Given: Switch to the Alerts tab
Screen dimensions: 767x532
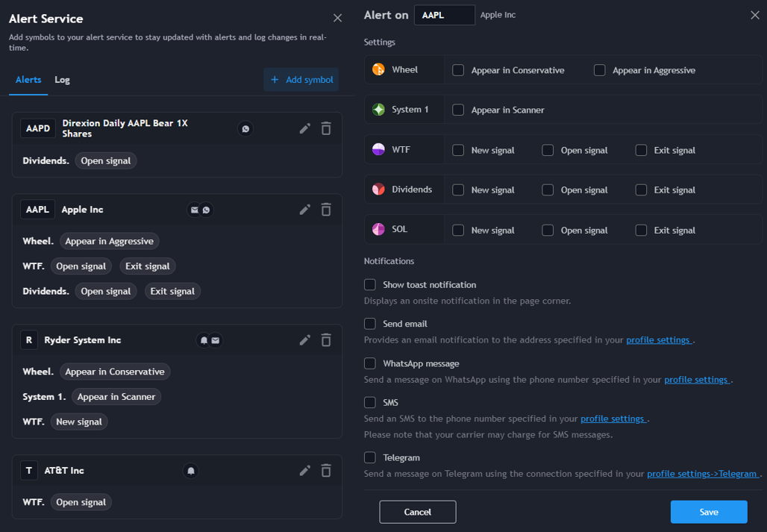Looking at the screenshot, I should 28,80.
